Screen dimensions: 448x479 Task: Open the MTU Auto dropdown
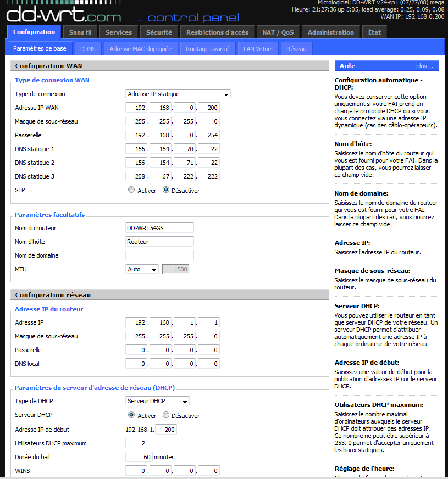(142, 269)
